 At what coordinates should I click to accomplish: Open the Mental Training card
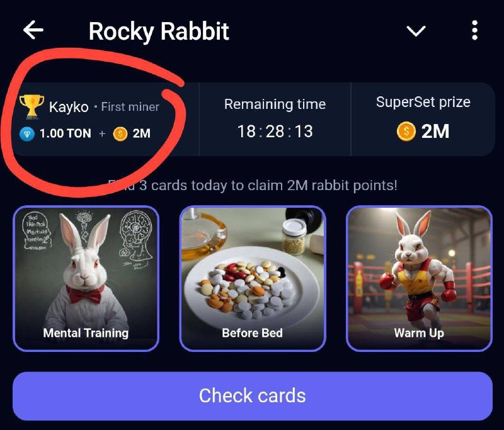coord(86,278)
